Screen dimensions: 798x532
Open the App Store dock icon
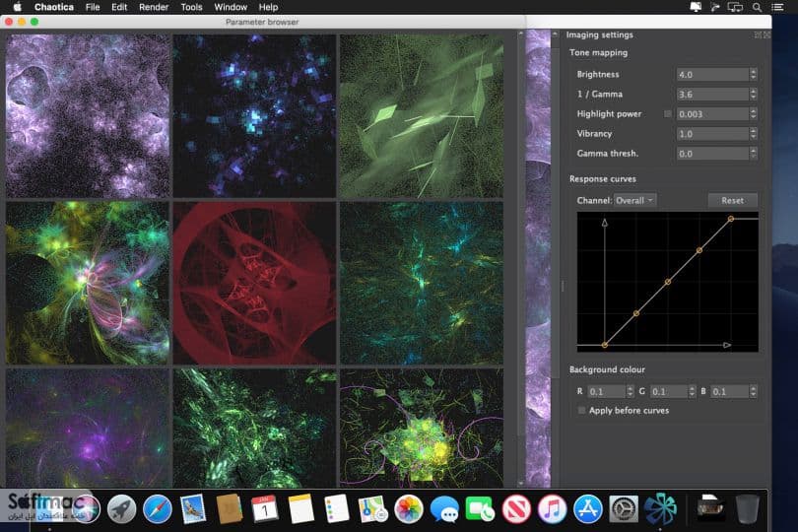tap(588, 508)
